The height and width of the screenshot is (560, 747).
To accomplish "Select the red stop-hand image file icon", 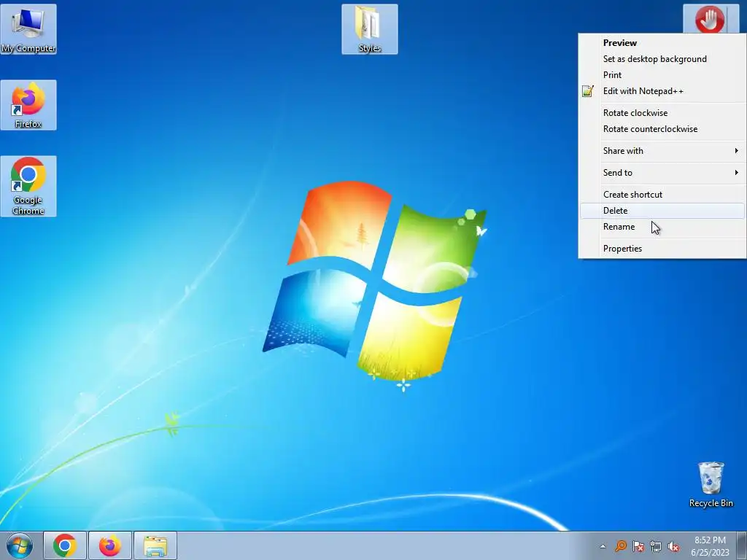I will click(711, 19).
